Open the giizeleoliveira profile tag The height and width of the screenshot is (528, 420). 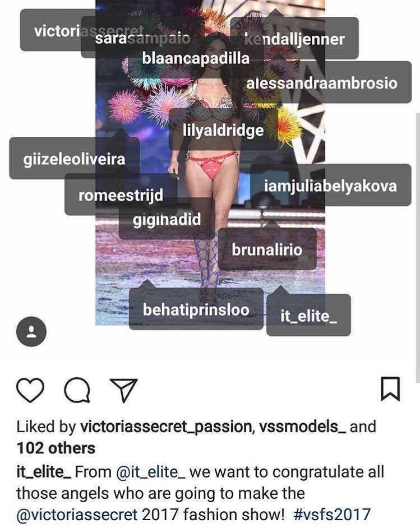click(74, 158)
